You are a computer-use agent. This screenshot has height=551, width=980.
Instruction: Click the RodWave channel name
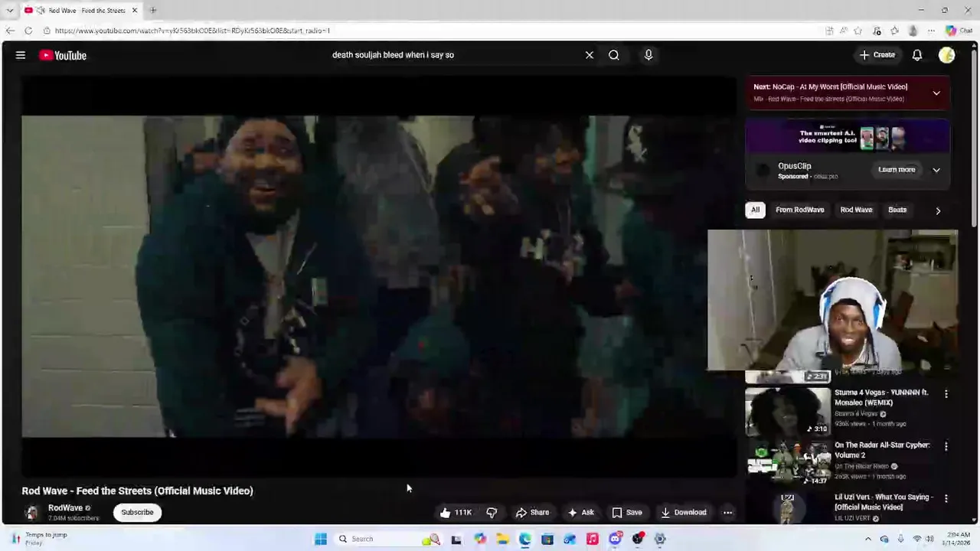point(65,508)
